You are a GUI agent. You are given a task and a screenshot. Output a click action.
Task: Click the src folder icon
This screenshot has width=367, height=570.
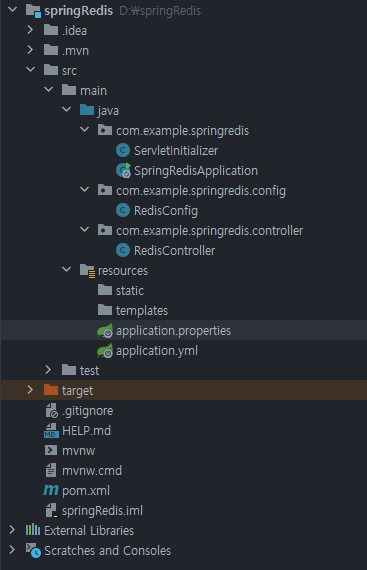click(51, 70)
